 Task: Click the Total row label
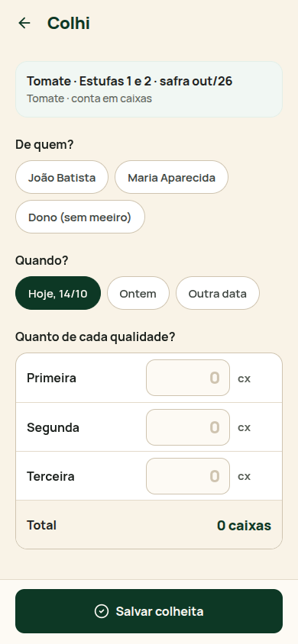(41, 525)
